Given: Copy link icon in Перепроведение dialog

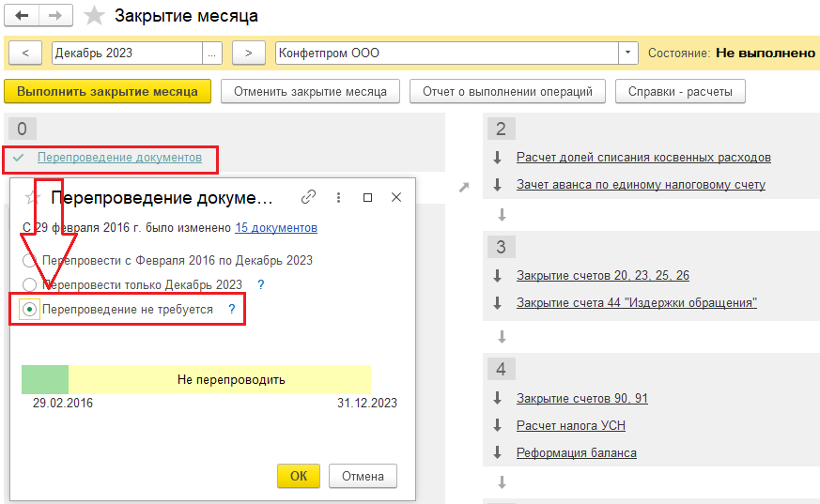Looking at the screenshot, I should (x=308, y=197).
